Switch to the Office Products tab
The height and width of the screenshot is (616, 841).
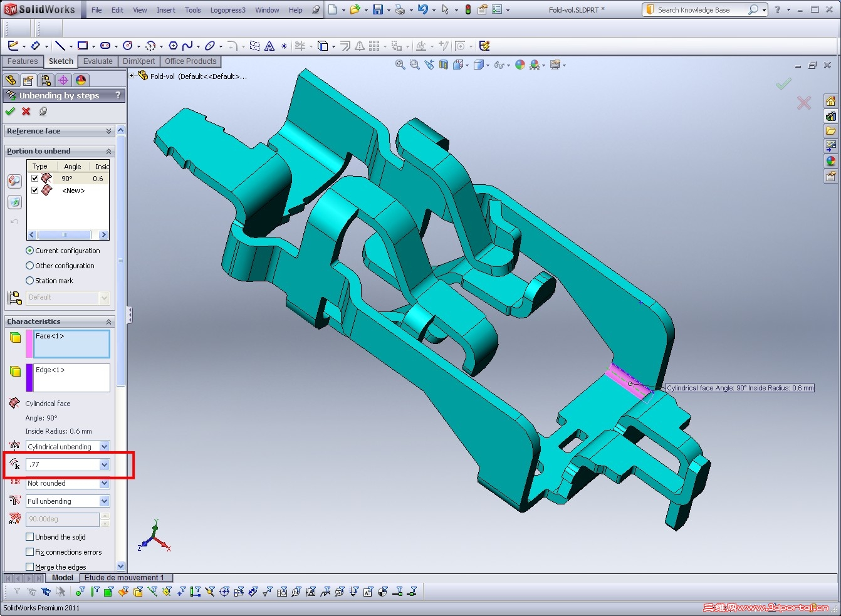191,61
